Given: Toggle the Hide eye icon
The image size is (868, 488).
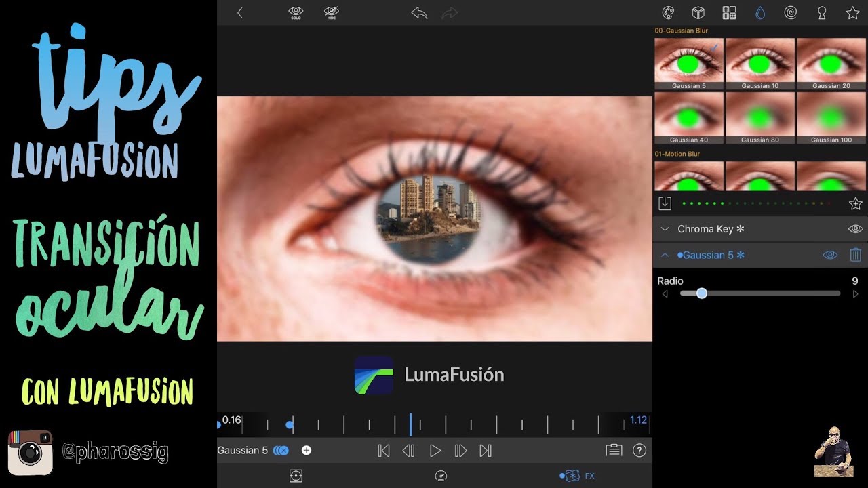Looking at the screenshot, I should [x=331, y=12].
